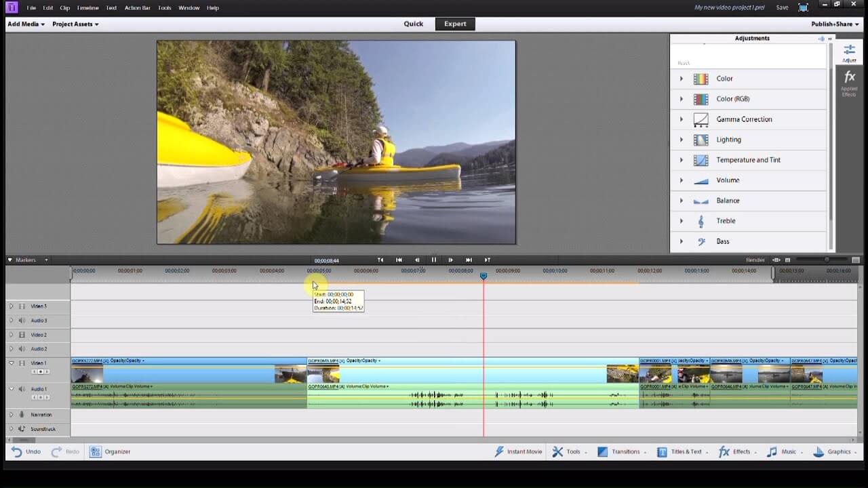
Task: Click the Color (RGB) adjustment icon
Action: (x=701, y=99)
